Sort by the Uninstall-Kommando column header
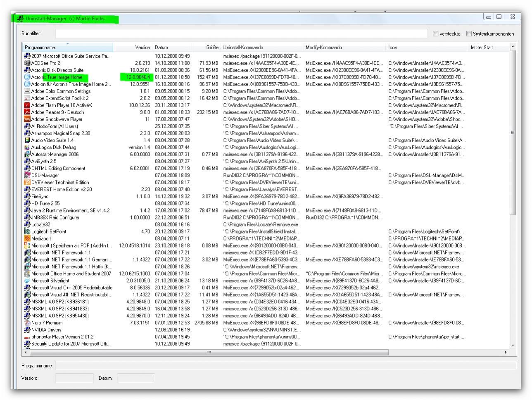The height and width of the screenshot is (400, 532). pyautogui.click(x=262, y=48)
